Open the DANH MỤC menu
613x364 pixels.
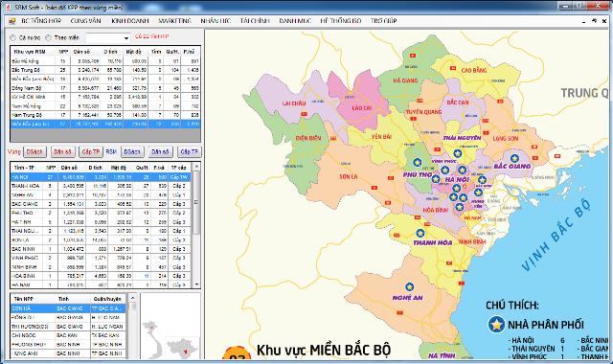tap(295, 21)
